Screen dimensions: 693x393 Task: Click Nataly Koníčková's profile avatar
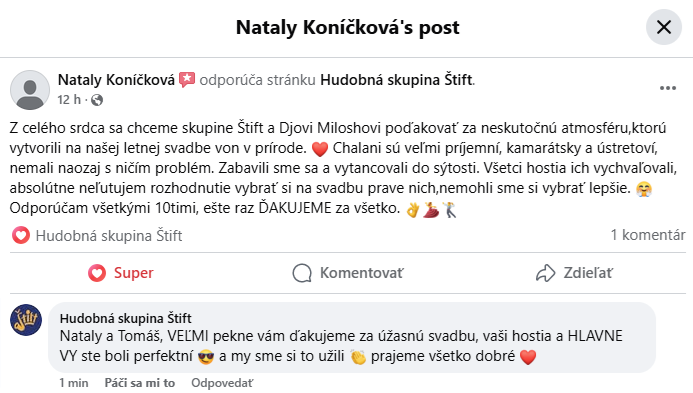tap(30, 90)
